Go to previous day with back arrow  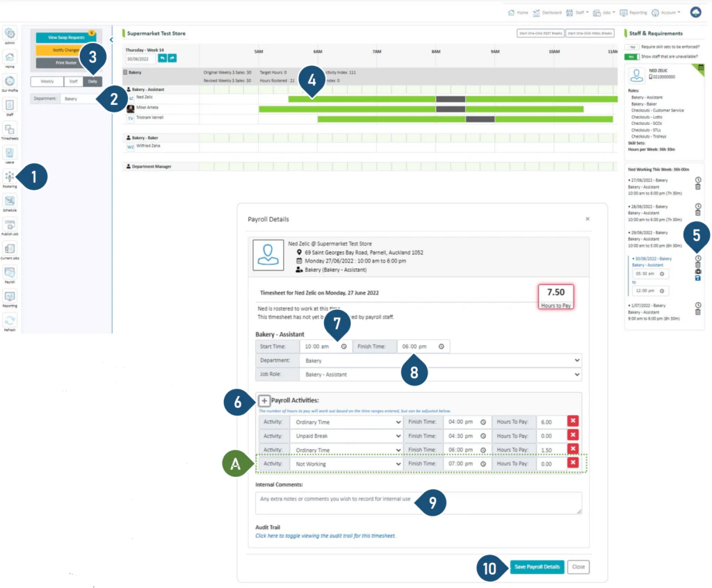point(162,58)
